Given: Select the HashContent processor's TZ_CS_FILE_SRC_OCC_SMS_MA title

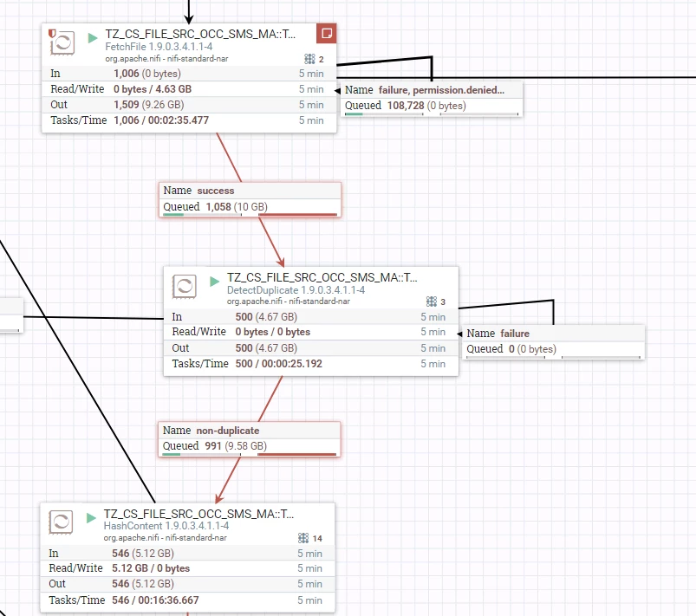Looking at the screenshot, I should [x=198, y=514].
